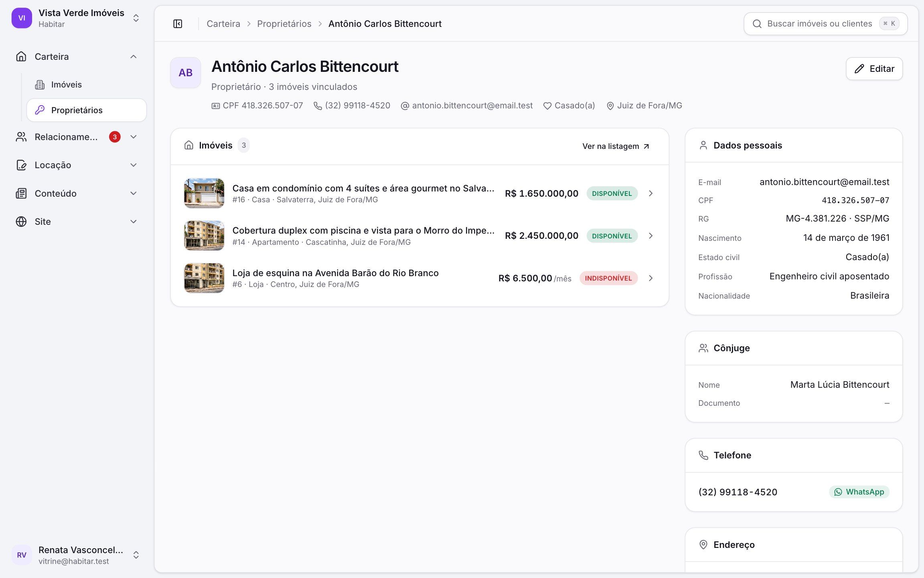
Task: Select Proprietários in the sidebar
Action: (87, 110)
